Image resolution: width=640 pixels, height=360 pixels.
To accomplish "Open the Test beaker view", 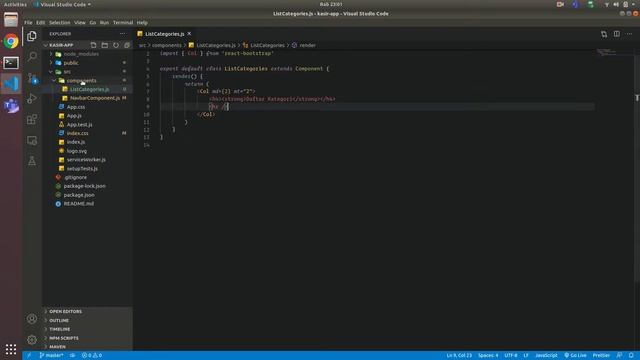I will (32, 161).
